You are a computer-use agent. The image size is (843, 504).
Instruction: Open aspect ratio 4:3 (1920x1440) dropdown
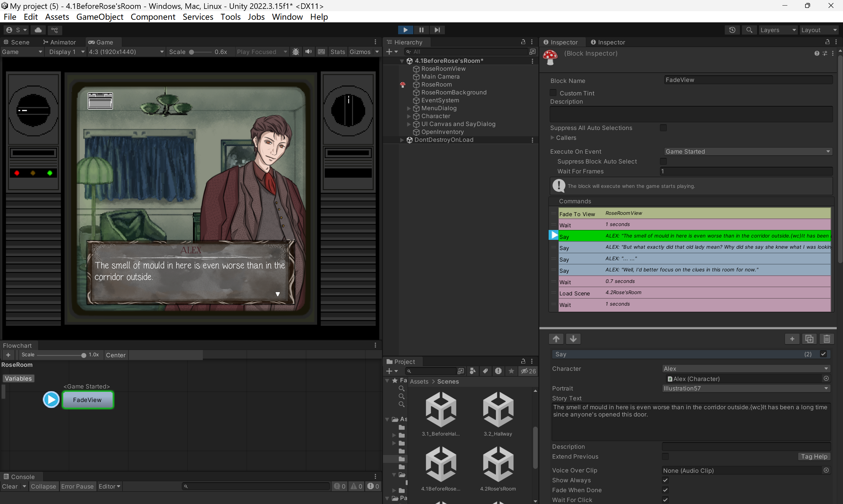[126, 52]
